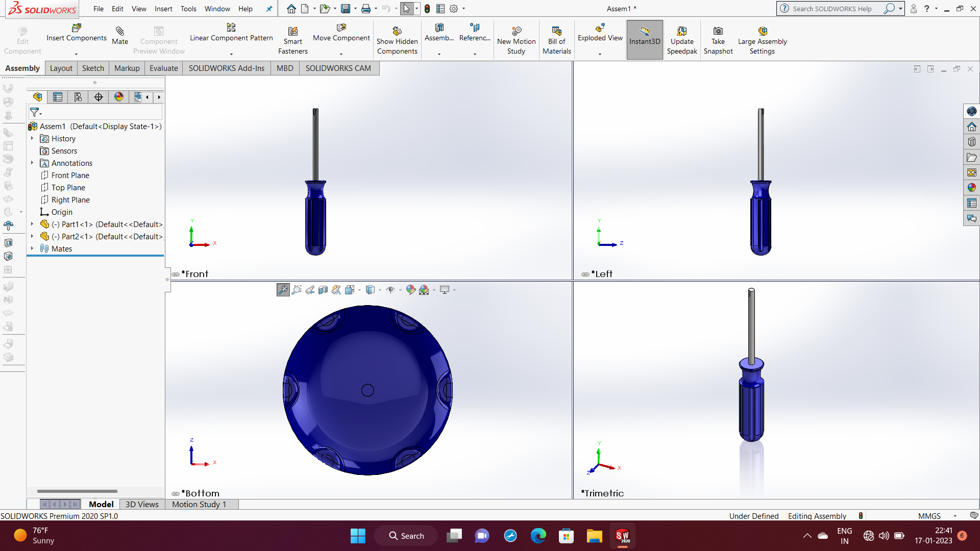This screenshot has height=551, width=980.
Task: Switch to the SOLIDWORKS Add-Ins tab
Action: coord(227,68)
